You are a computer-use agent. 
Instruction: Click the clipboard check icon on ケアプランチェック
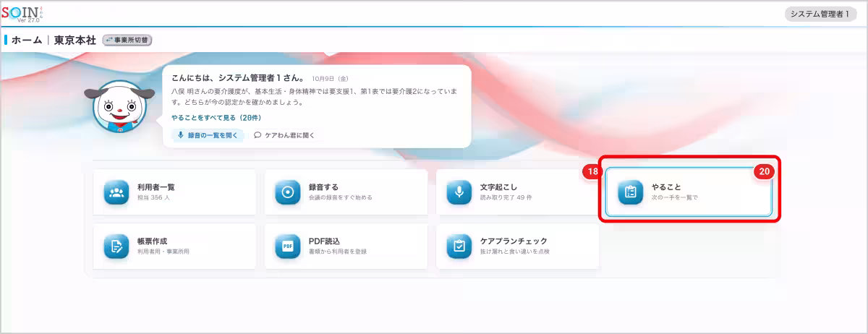coord(459,247)
